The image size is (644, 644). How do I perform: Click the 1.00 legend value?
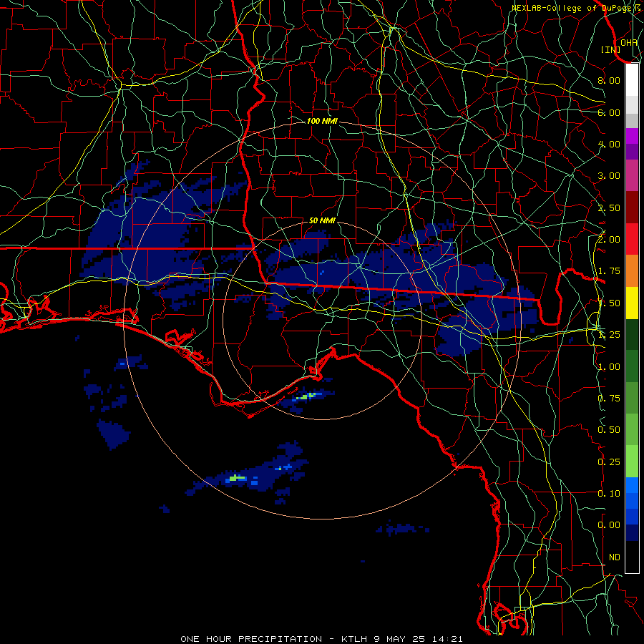coord(609,367)
